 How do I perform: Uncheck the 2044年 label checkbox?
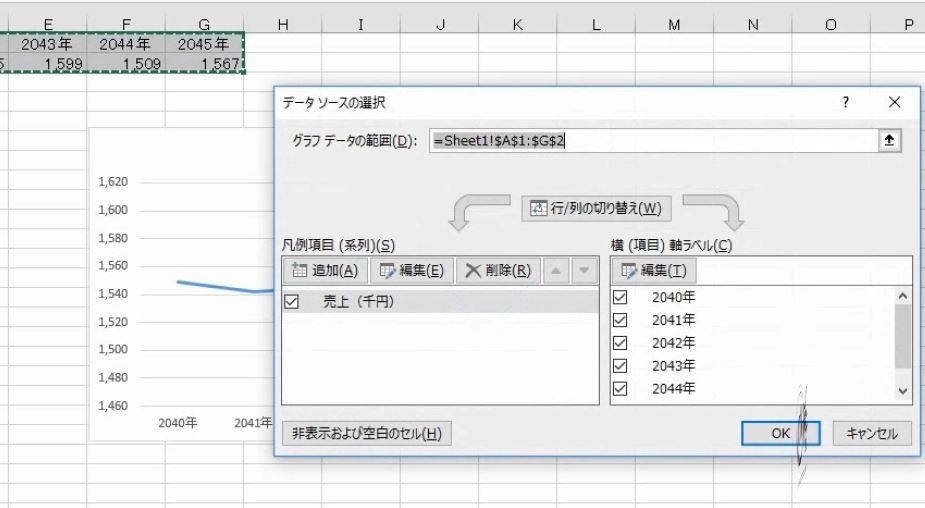tap(620, 389)
